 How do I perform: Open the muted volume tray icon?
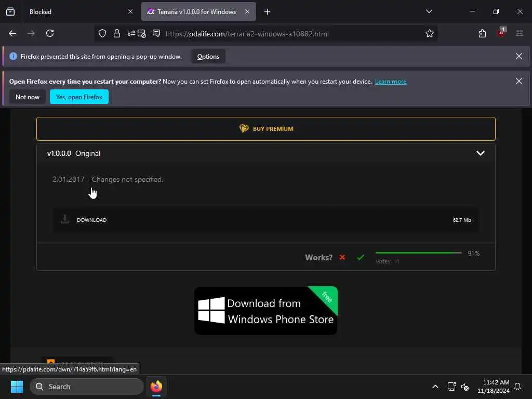point(465,387)
